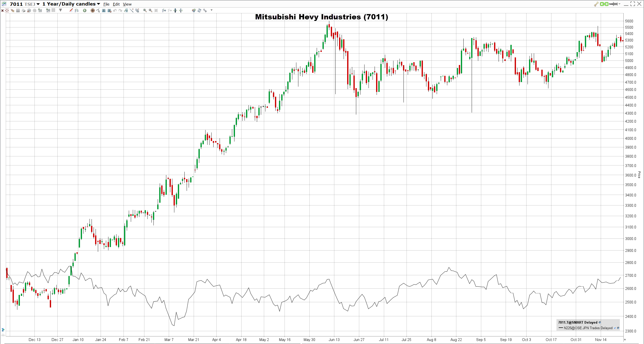Click the 7011.T@SMART Delayed legend label
Image resolution: width=644 pixels, height=344 pixels.
(x=578, y=322)
